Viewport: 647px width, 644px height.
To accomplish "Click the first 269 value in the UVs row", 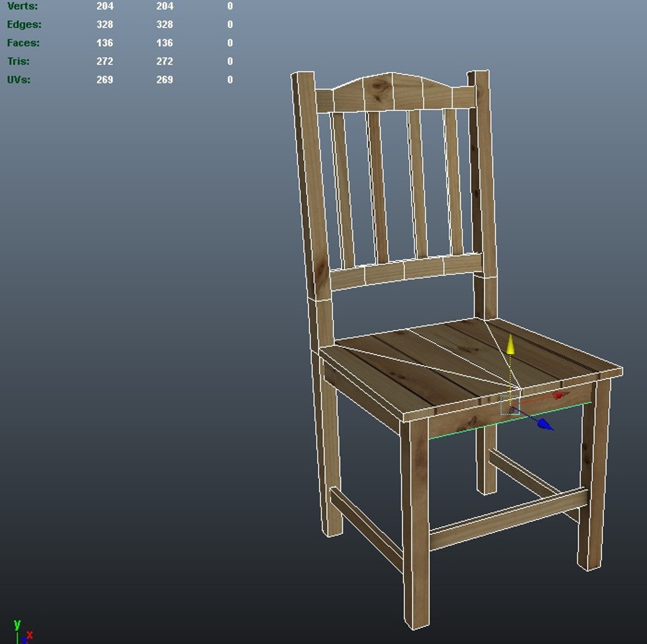I will (105, 80).
